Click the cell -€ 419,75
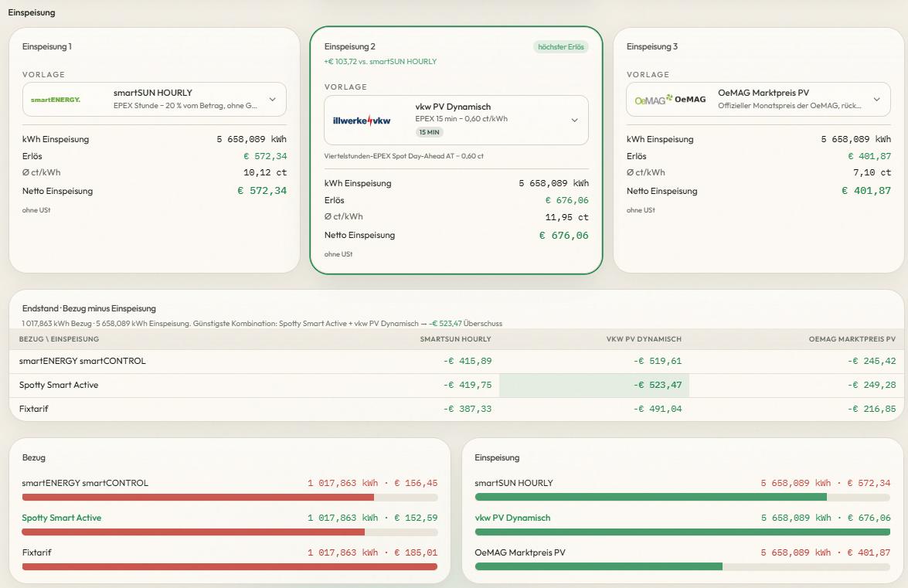This screenshot has width=908, height=588. pos(468,385)
